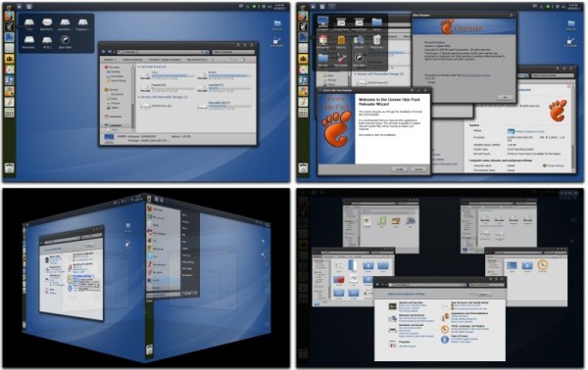Image resolution: width=588 pixels, height=370 pixels.
Task: Open Hardware and Sound heading in Control Panel
Action: (411, 325)
